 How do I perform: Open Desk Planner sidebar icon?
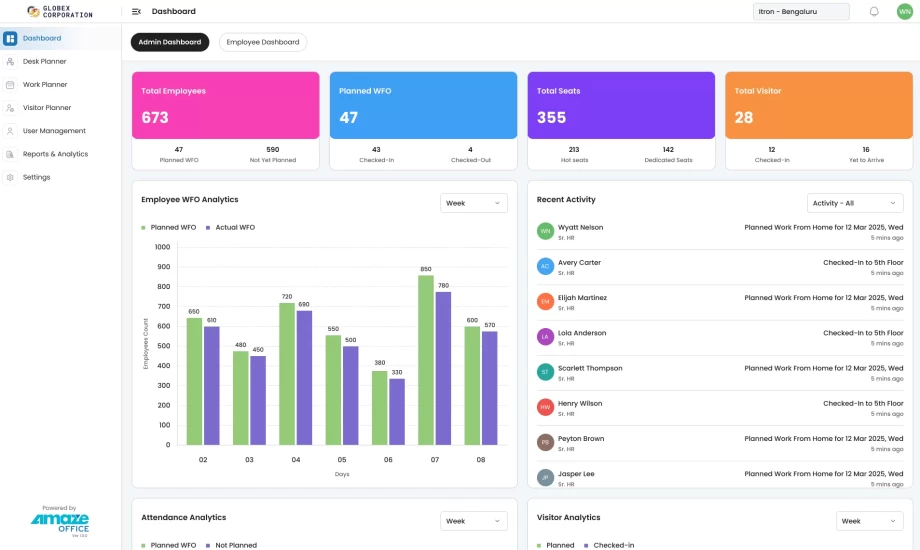10,62
